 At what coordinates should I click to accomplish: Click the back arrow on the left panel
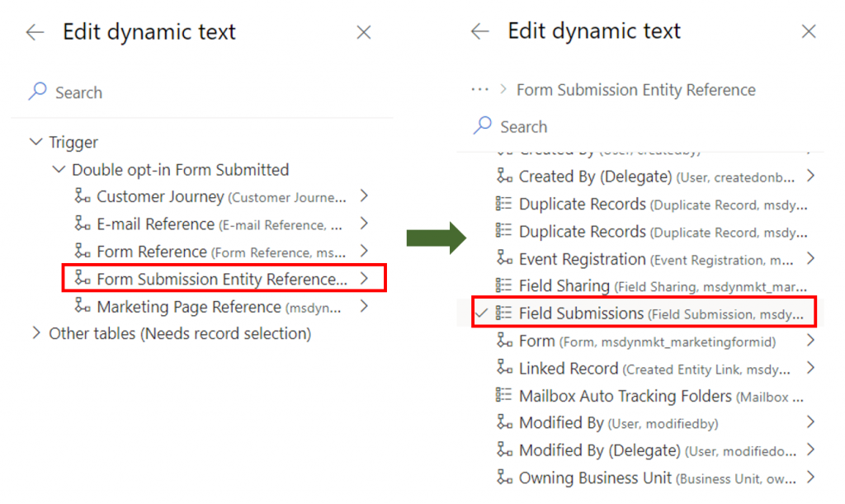coord(33,32)
